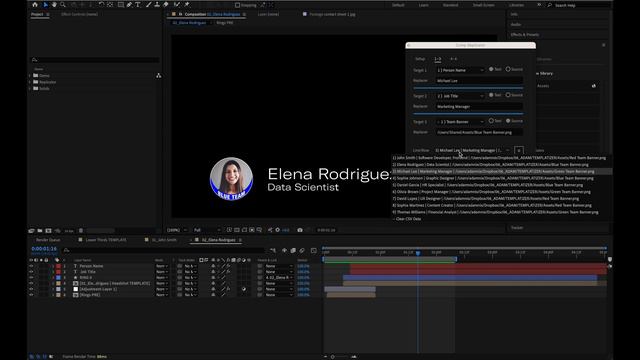Click the square button beside Line Row
This screenshot has height=360, width=640.
(519, 151)
